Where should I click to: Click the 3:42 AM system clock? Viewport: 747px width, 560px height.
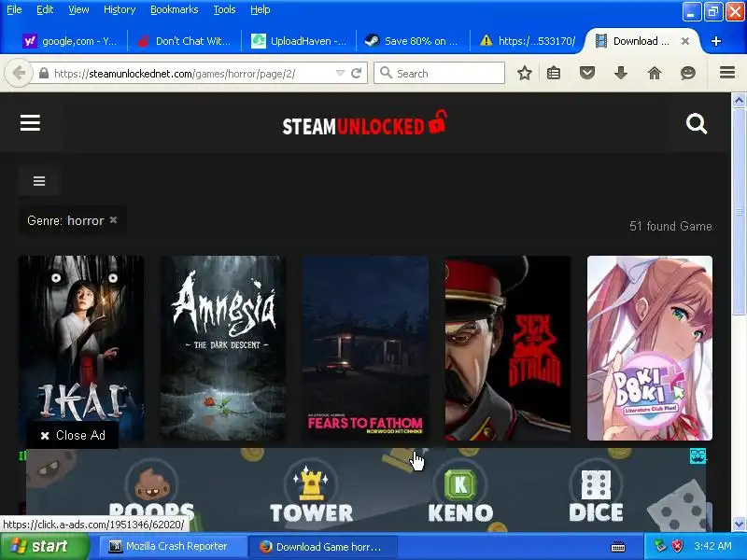point(712,546)
